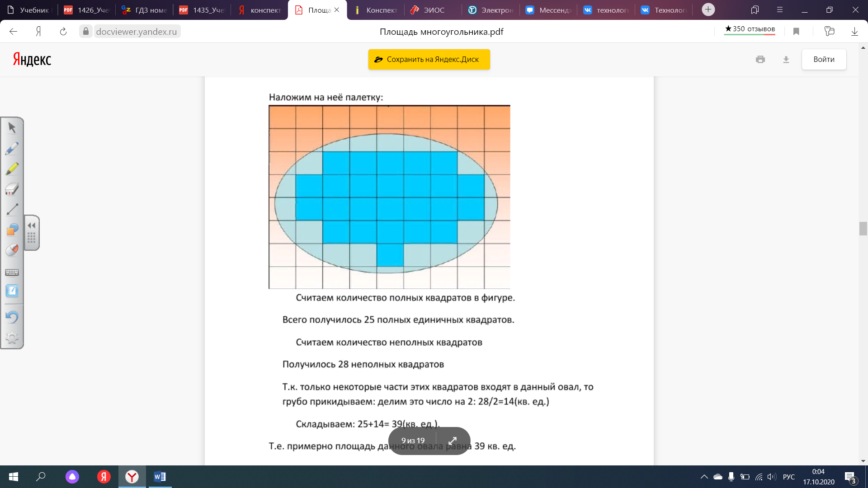Switch the РУС input language
Viewport: 868px width, 488px height.
click(789, 477)
